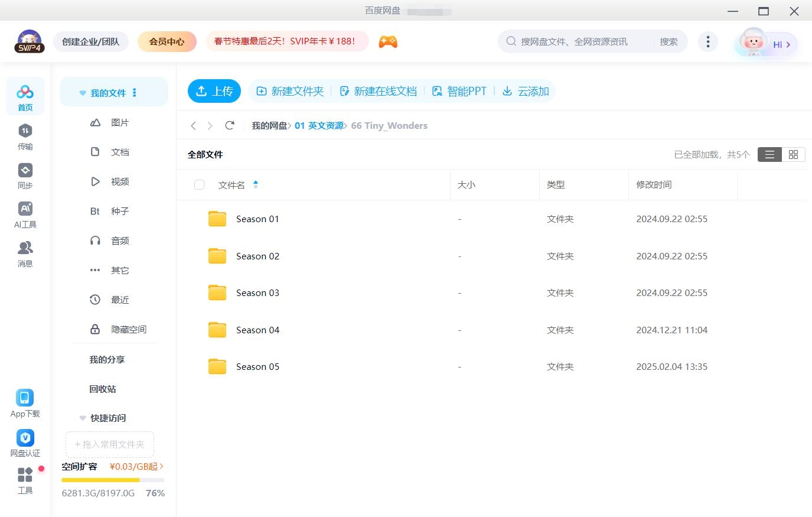The width and height of the screenshot is (812, 517).
Task: Upload a file with the 上传 button
Action: [x=214, y=91]
